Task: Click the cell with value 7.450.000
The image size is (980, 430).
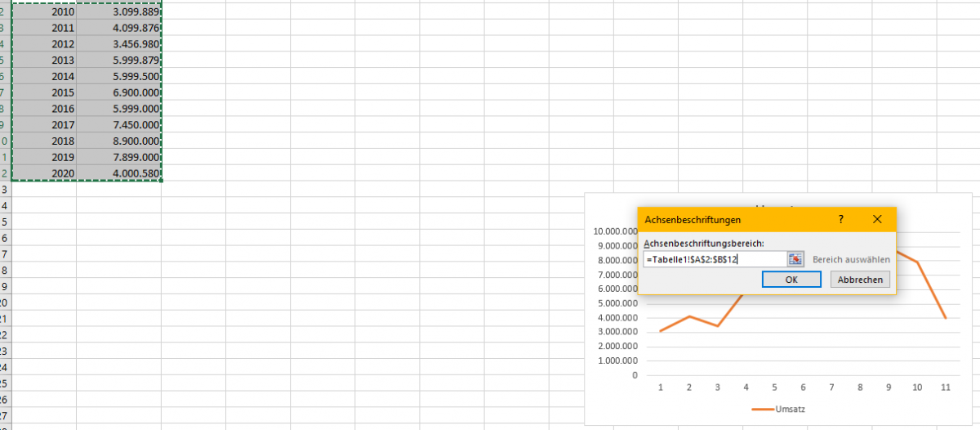Action: tap(119, 125)
